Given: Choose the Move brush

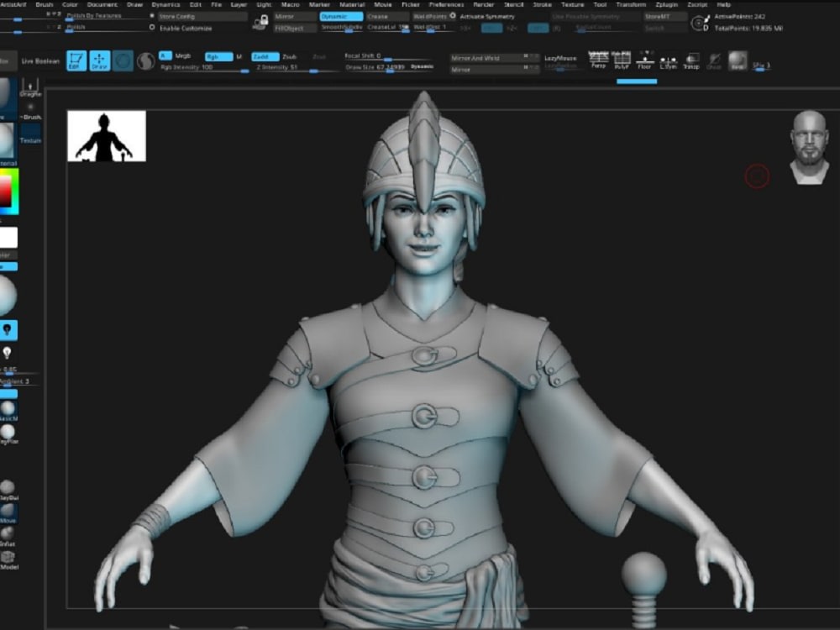Looking at the screenshot, I should coord(8,512).
